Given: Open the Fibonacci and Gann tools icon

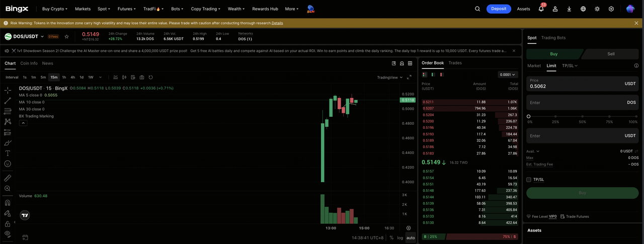Looking at the screenshot, I should (8, 111).
